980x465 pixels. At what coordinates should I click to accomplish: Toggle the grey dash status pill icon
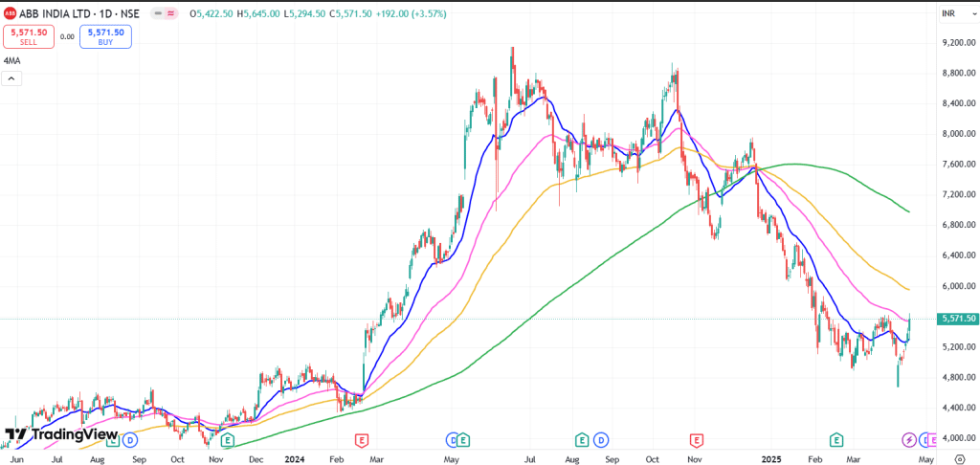pos(159,13)
